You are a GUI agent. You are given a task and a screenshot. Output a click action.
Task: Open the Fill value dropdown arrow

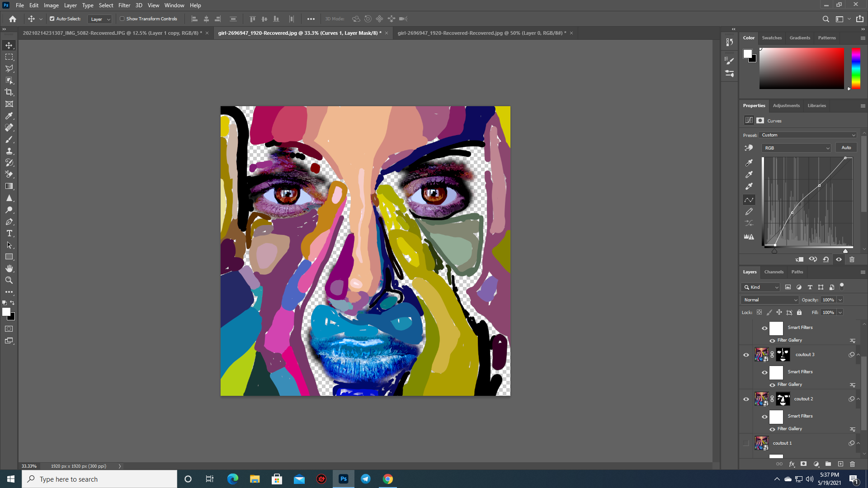click(x=840, y=313)
